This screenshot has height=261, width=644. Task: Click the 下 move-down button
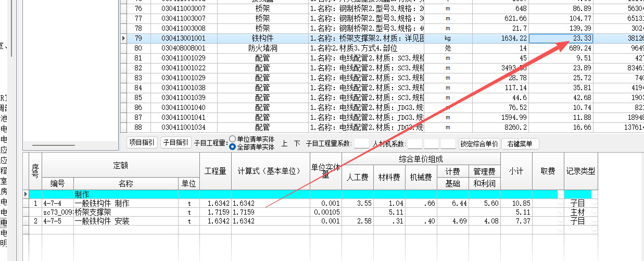coord(297,143)
